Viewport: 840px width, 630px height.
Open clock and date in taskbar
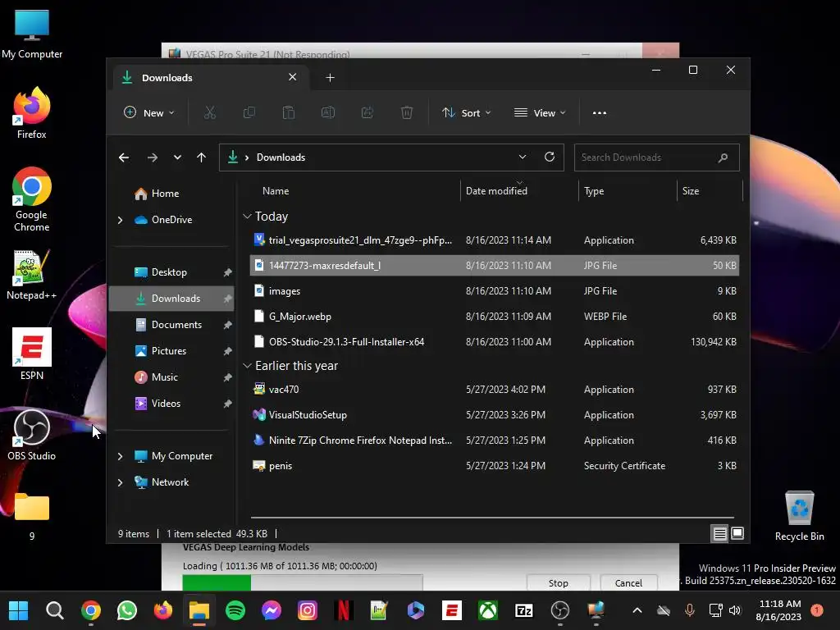778,610
